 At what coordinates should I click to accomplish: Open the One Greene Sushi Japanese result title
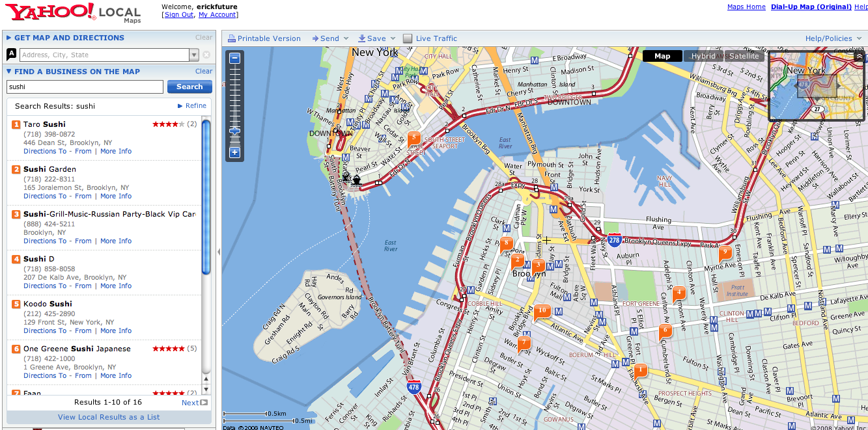coord(77,349)
